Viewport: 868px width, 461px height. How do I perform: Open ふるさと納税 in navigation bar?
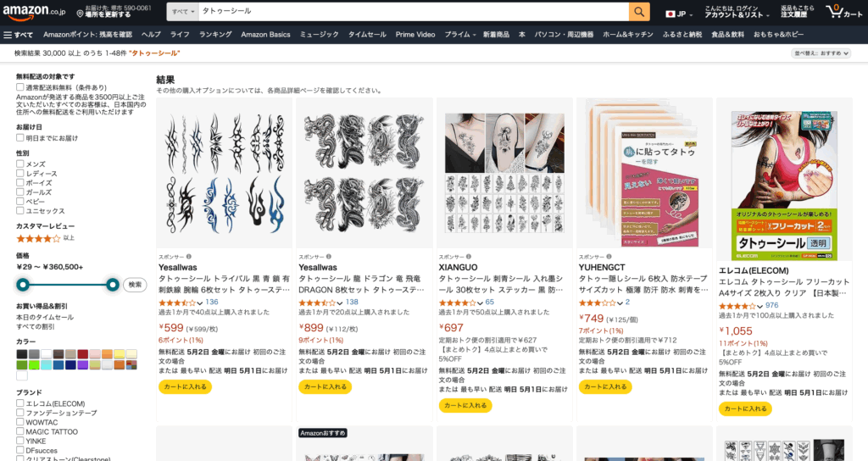point(682,34)
